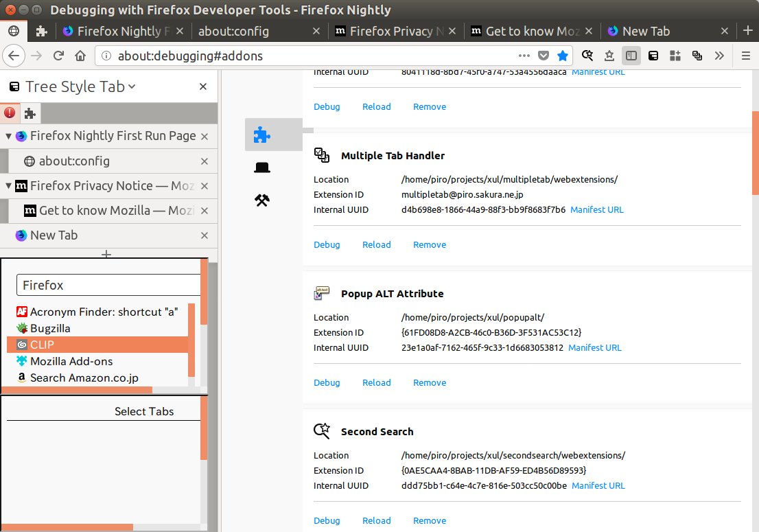Open a new tab with plus button
Image resolution: width=759 pixels, height=532 pixels.
click(x=748, y=30)
